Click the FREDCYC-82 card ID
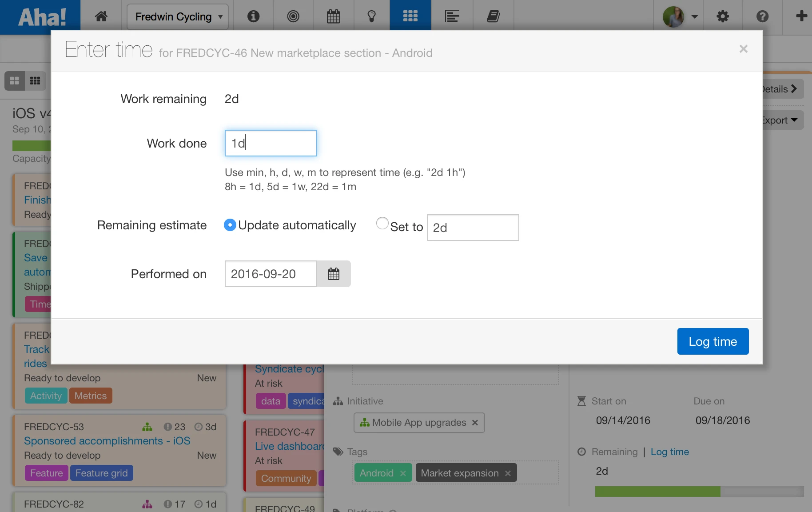Viewport: 812px width, 512px height. click(x=54, y=504)
